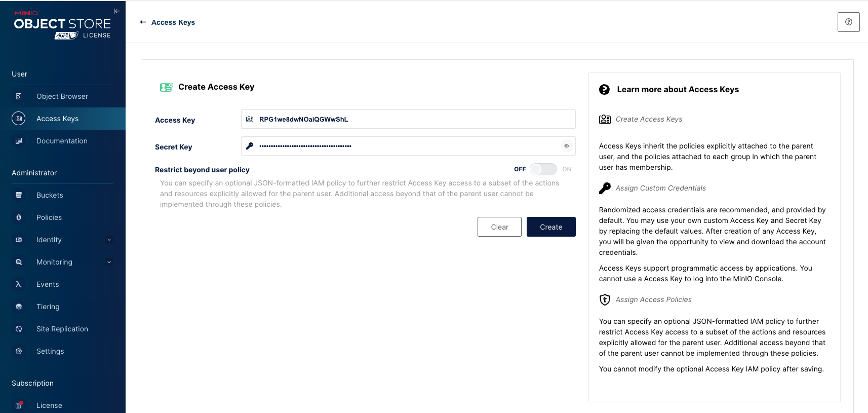Expand the Monitoring submenu chevron

[109, 262]
